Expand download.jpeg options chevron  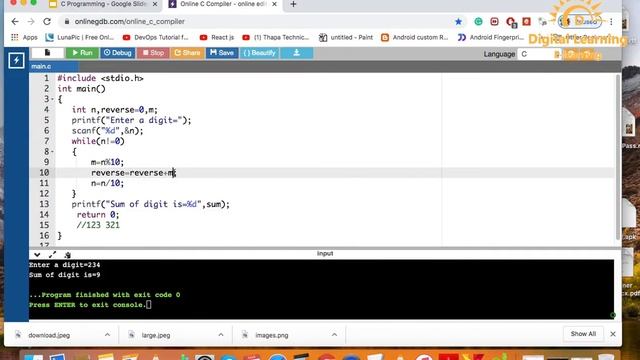point(107,335)
